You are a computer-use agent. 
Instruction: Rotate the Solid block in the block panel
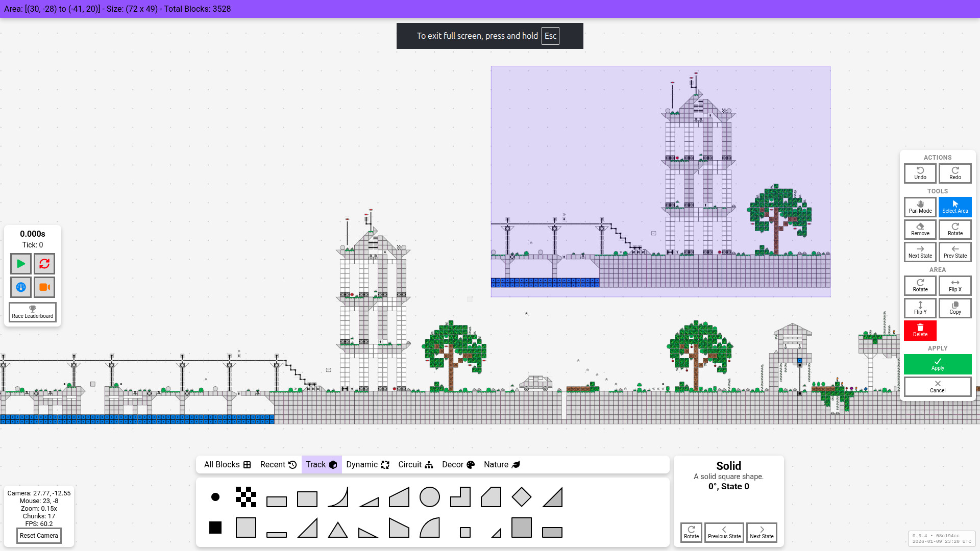tap(691, 532)
